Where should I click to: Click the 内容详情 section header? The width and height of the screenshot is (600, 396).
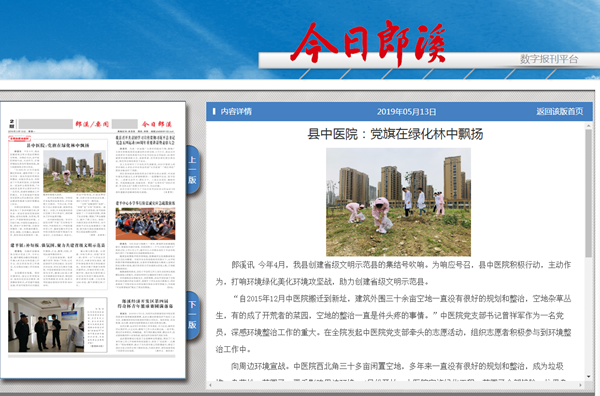pos(236,111)
